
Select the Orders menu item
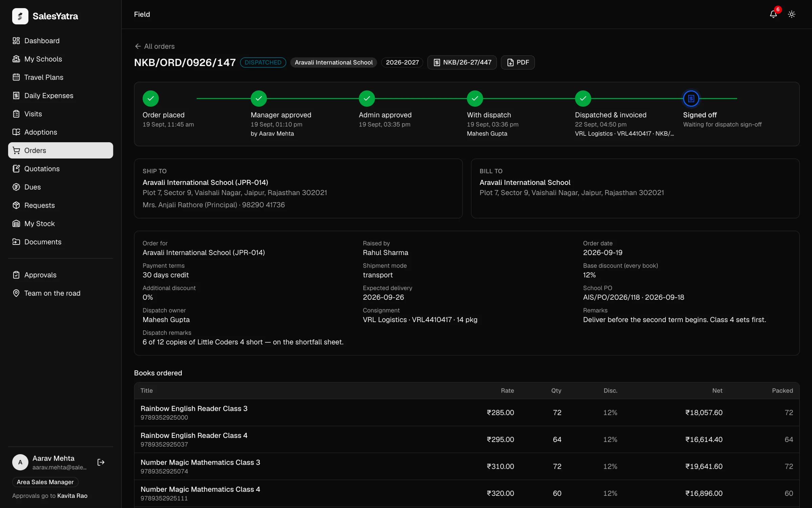[61, 150]
